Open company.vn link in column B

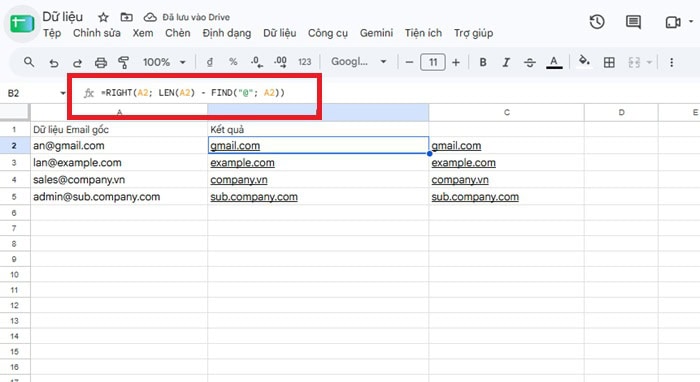tap(239, 180)
